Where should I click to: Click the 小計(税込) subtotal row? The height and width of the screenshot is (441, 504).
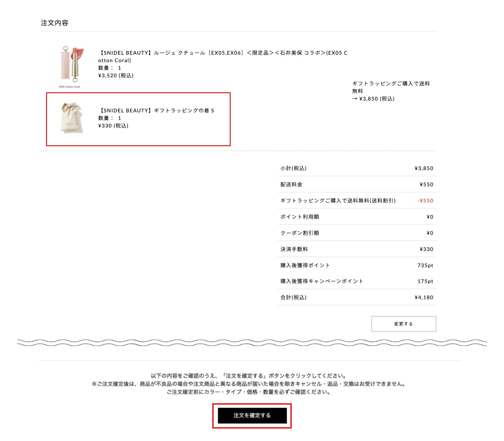[x=357, y=168]
